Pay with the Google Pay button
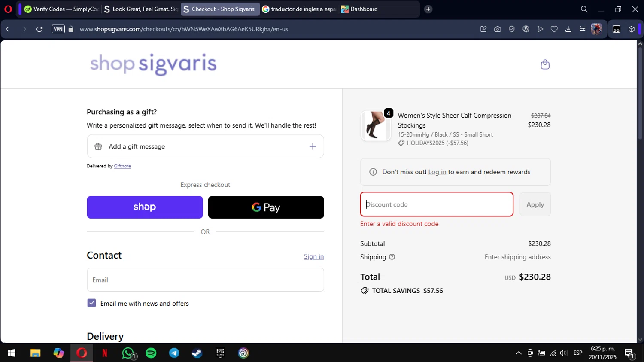This screenshot has height=362, width=644. pyautogui.click(x=266, y=207)
